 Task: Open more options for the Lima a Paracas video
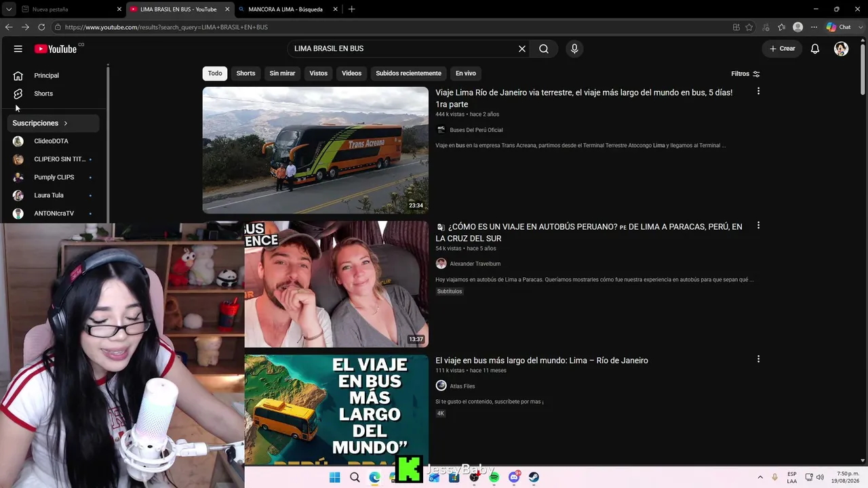[x=758, y=225]
